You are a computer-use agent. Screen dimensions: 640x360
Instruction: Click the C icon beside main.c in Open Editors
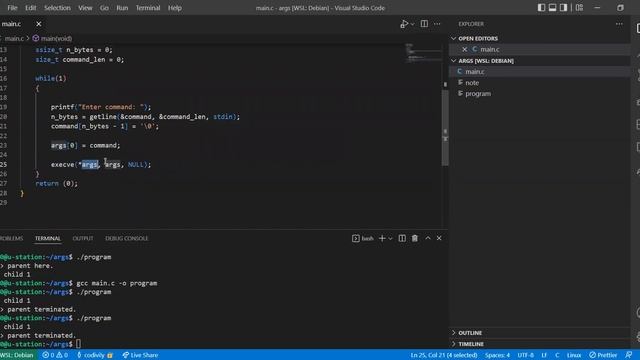coord(475,49)
